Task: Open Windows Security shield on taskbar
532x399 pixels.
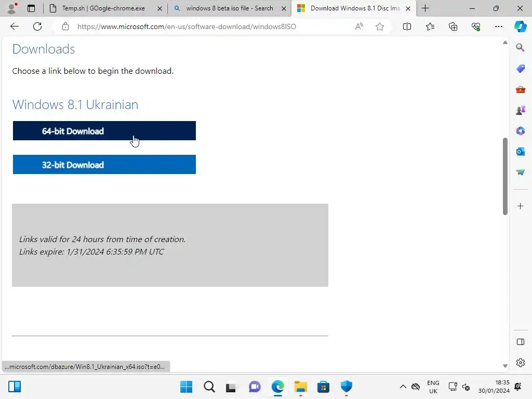Action: (347, 387)
